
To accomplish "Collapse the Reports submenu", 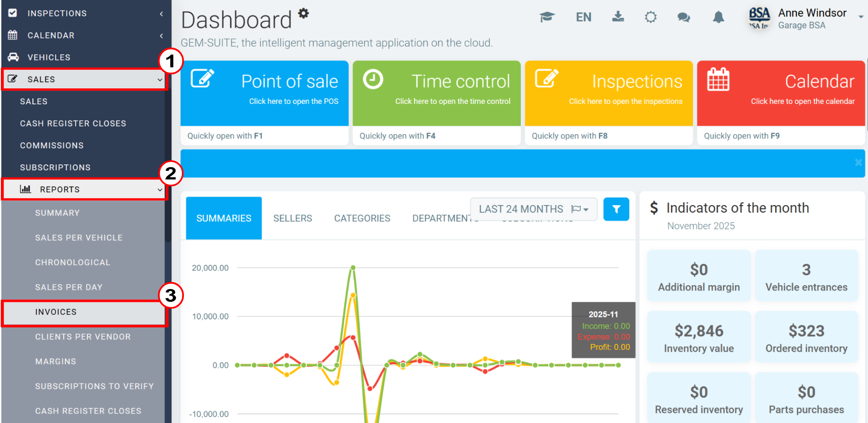I will point(84,189).
